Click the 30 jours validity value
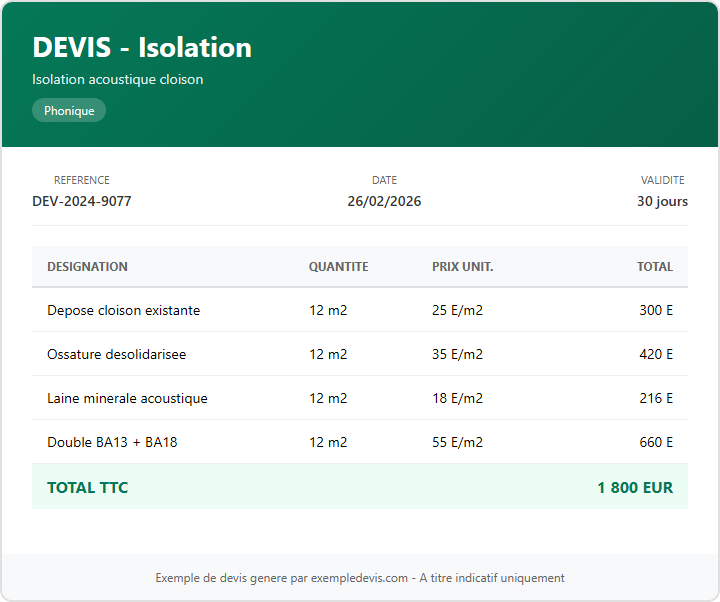 [x=662, y=201]
